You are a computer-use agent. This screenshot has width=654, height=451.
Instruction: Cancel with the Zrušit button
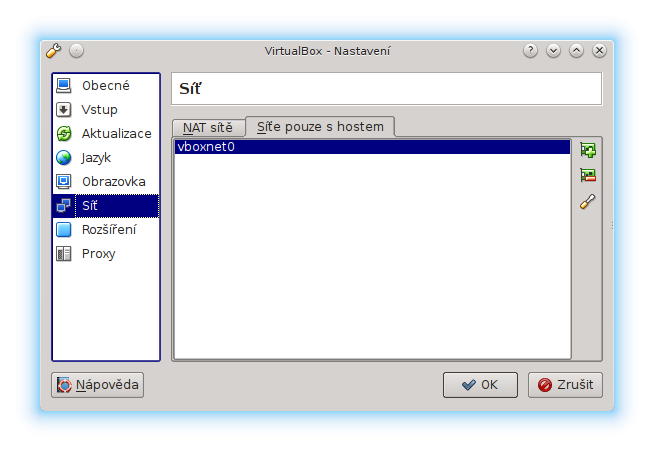coord(565,385)
